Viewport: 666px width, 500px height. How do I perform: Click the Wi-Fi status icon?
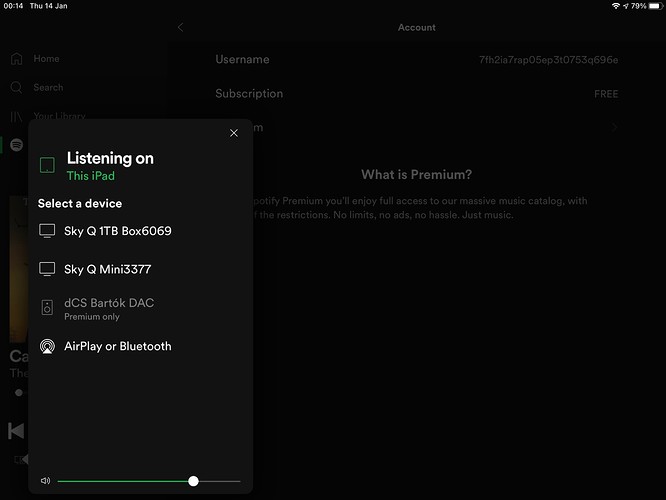[x=615, y=6]
